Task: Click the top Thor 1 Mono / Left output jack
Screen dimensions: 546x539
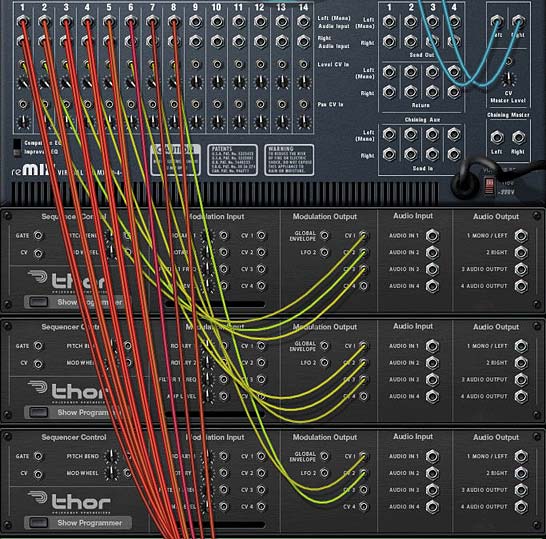Action: pos(521,236)
